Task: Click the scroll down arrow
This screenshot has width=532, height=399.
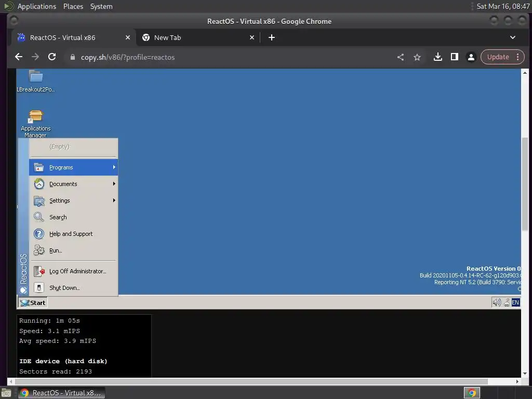Action: (x=525, y=374)
